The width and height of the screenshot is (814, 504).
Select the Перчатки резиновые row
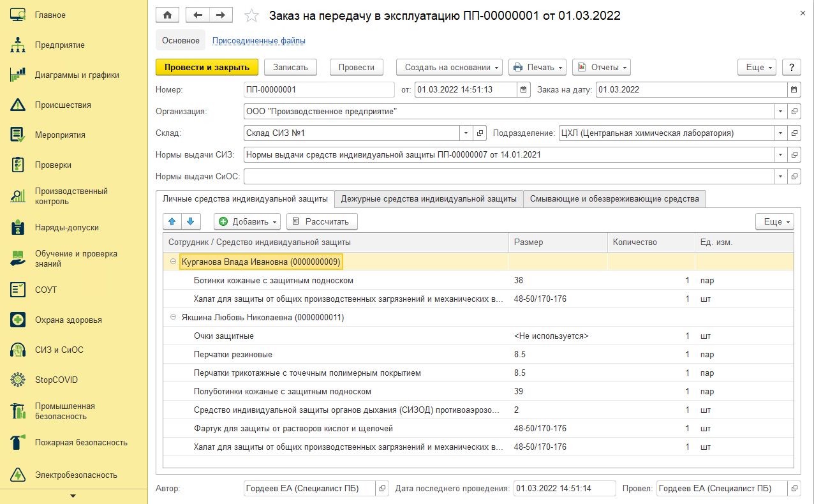(478, 354)
